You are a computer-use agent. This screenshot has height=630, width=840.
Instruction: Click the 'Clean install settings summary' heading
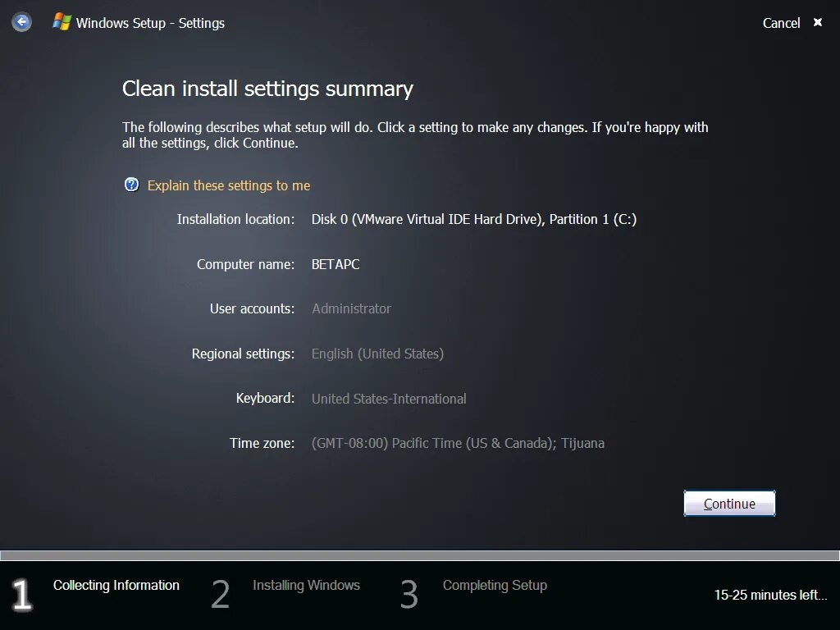coord(267,89)
